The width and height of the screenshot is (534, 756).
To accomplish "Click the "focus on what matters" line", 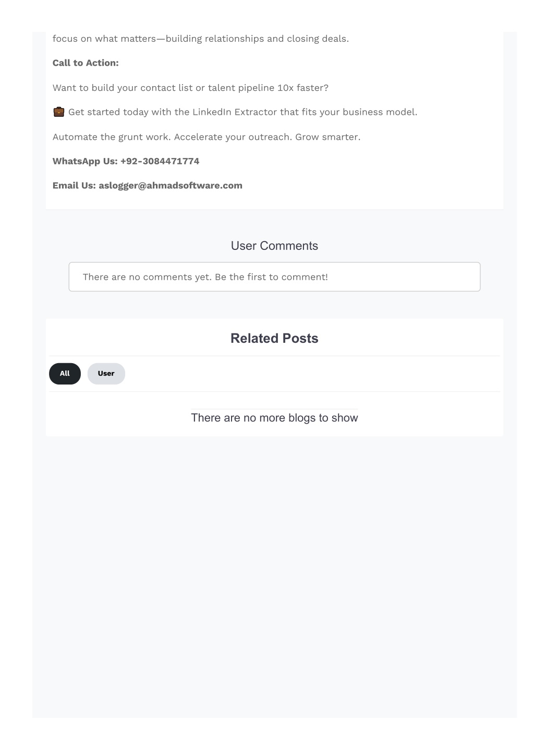I will point(201,39).
